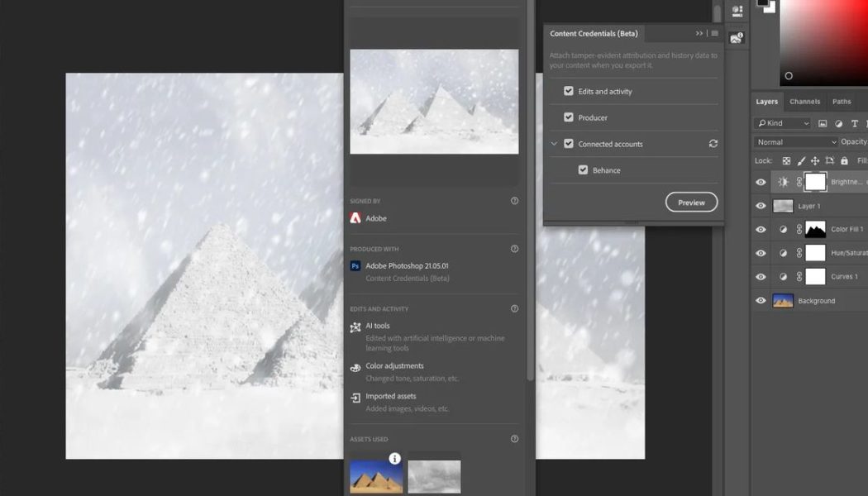Screen dimensions: 868x496
Task: Switch to the Channels tab
Action: (x=804, y=101)
